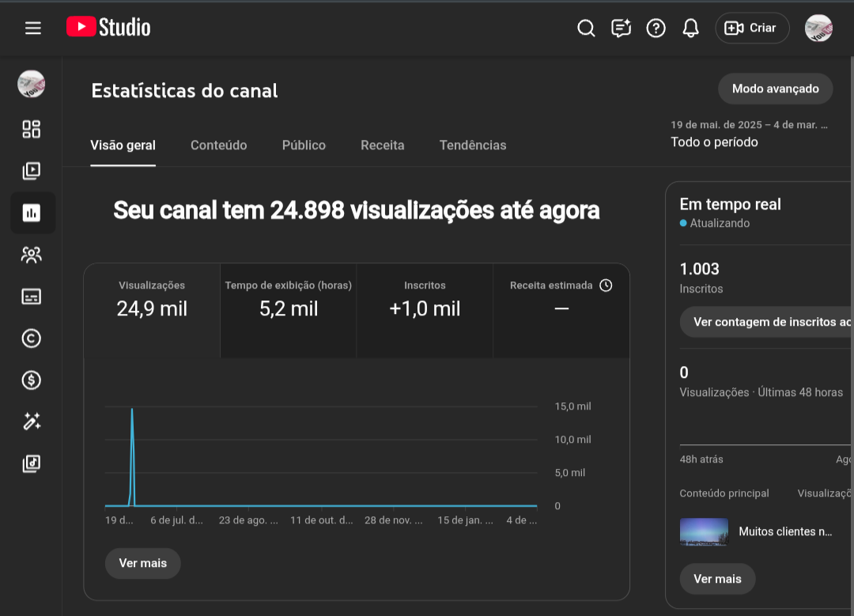This screenshot has height=616, width=854.
Task: Switch to the Público tab
Action: coord(304,145)
